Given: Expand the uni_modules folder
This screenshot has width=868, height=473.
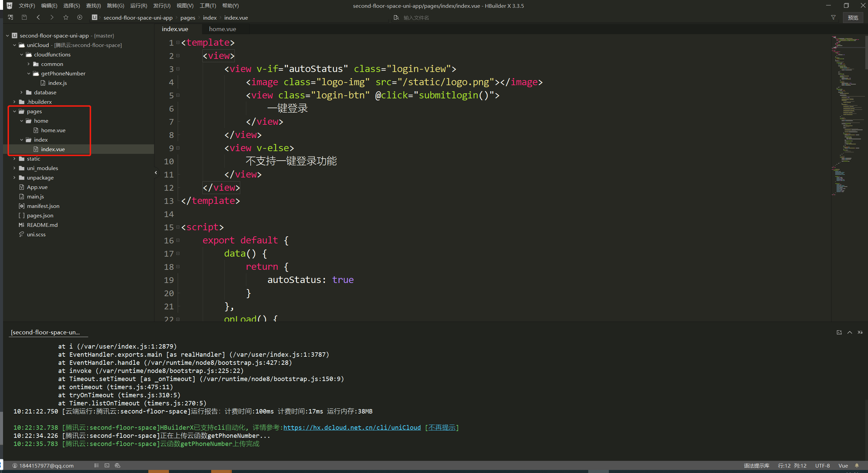Looking at the screenshot, I should pyautogui.click(x=15, y=168).
